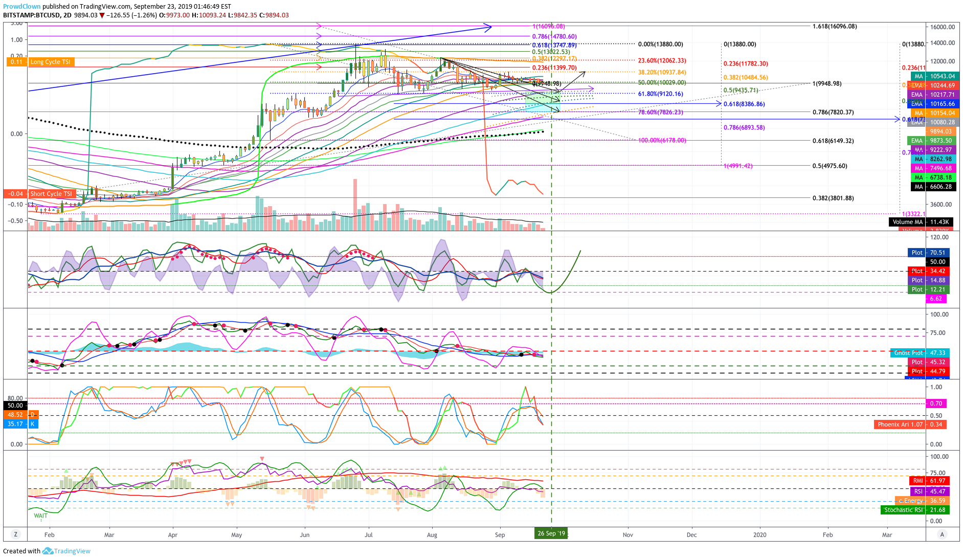Click the WAIT signal text
Screen dimensions: 963x560
coord(41,516)
